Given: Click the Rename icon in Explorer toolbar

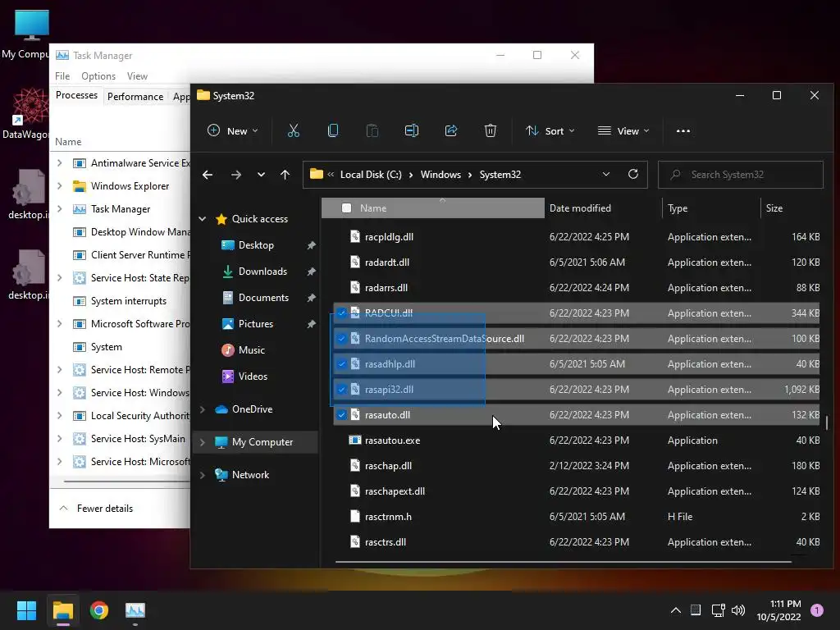Looking at the screenshot, I should [412, 130].
